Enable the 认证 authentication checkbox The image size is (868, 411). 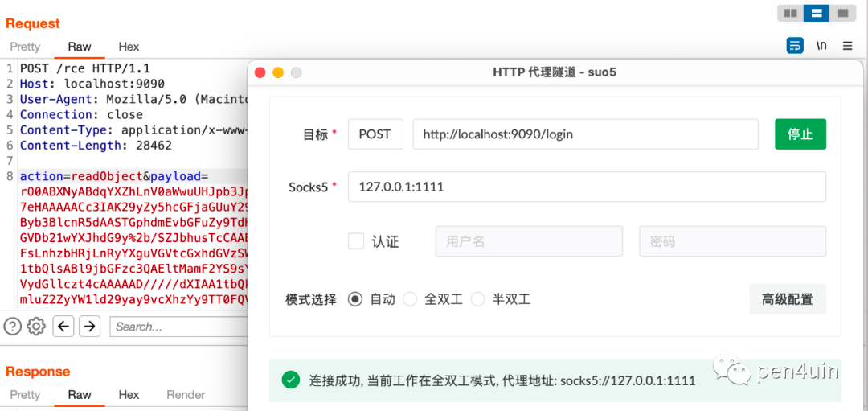tap(356, 241)
